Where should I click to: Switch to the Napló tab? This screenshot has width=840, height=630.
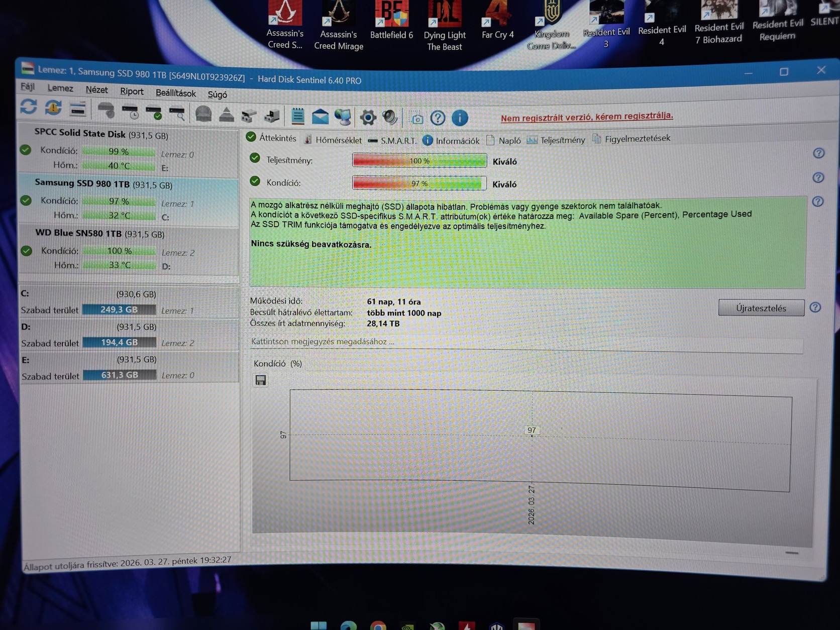pyautogui.click(x=503, y=140)
